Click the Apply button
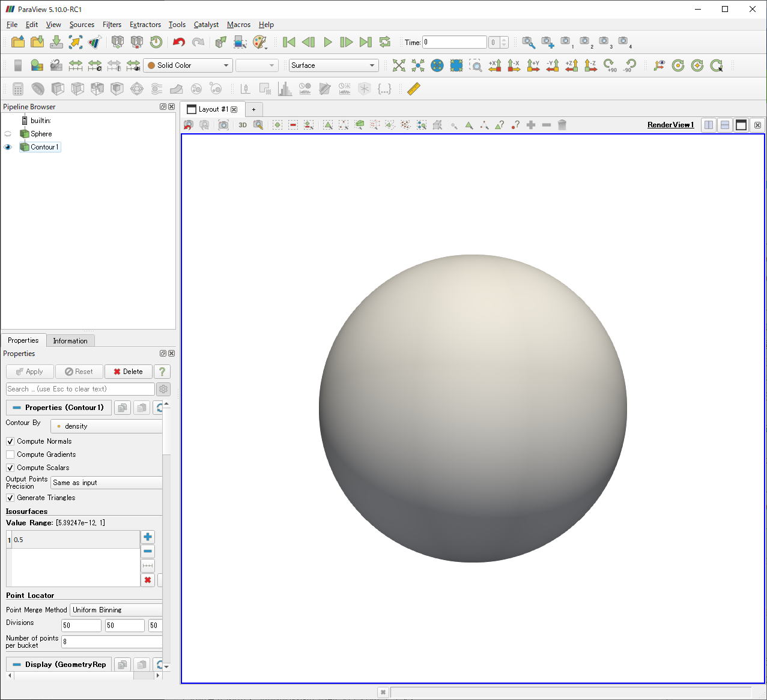The width and height of the screenshot is (767, 700). click(x=29, y=372)
